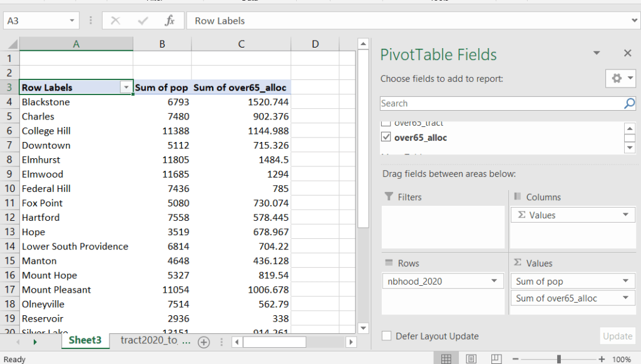The width and height of the screenshot is (641, 364).
Task: Click the formula bar Enter checkmark icon
Action: [x=143, y=21]
